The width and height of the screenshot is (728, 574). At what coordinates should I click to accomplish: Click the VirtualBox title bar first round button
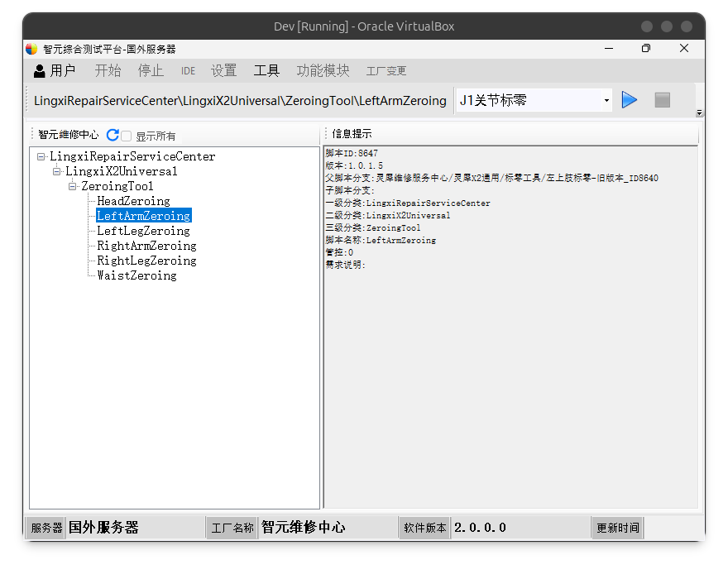coord(647,26)
